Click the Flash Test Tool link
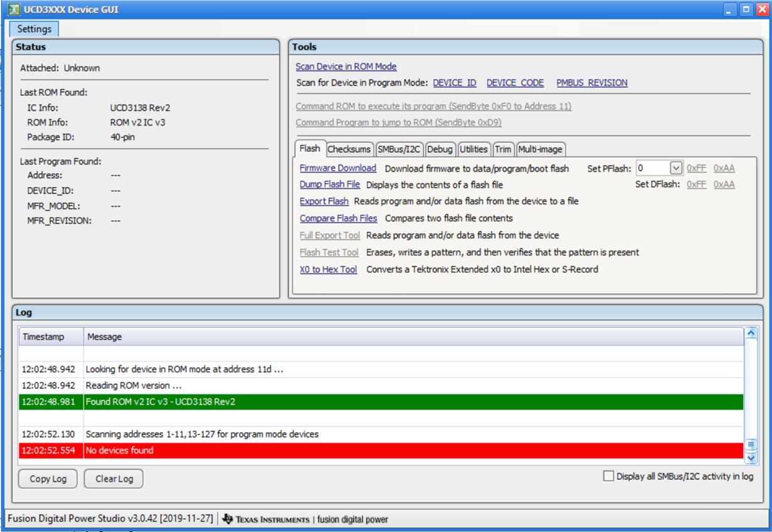The width and height of the screenshot is (772, 532). tap(329, 252)
